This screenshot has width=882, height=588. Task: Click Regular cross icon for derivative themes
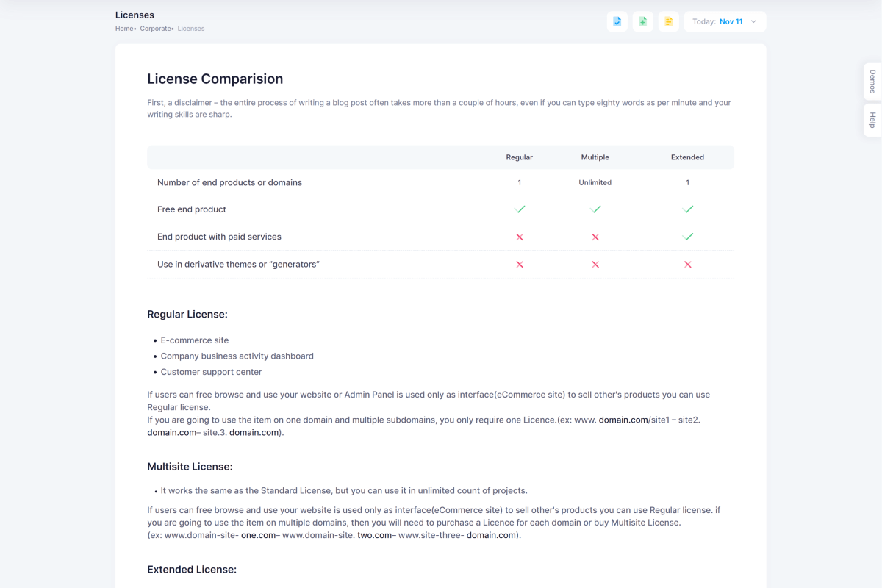(x=520, y=265)
